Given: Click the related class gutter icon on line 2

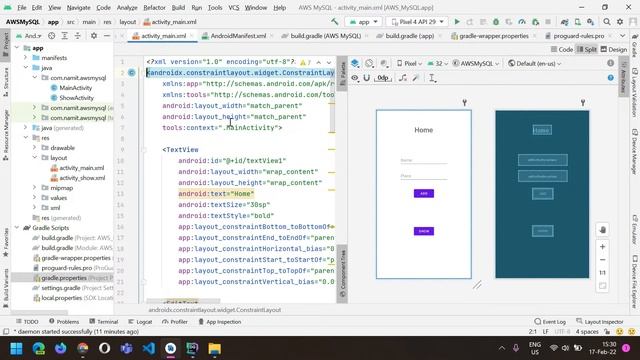Looking at the screenshot, I should [x=131, y=73].
